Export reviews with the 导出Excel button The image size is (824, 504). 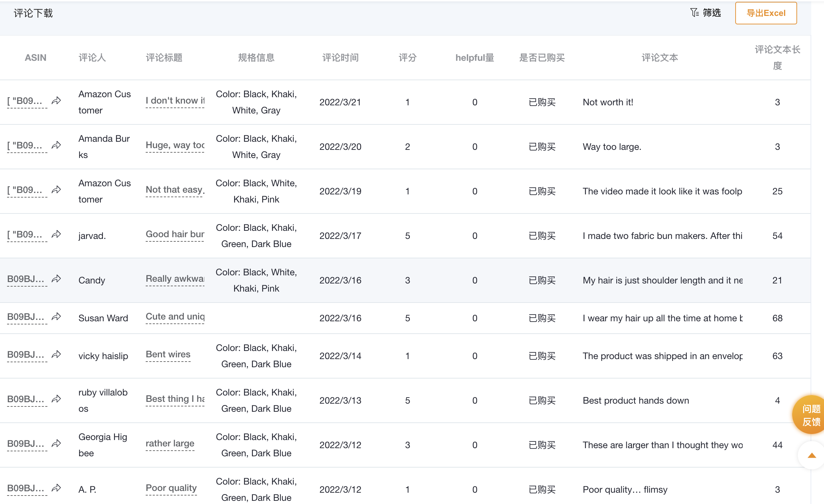(x=766, y=13)
